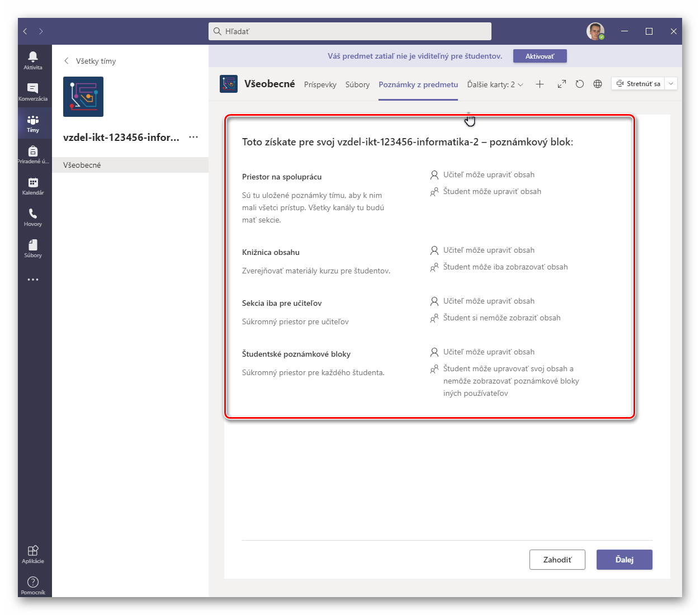Click the globe website icon
This screenshot has width=700, height=615.
(x=598, y=84)
